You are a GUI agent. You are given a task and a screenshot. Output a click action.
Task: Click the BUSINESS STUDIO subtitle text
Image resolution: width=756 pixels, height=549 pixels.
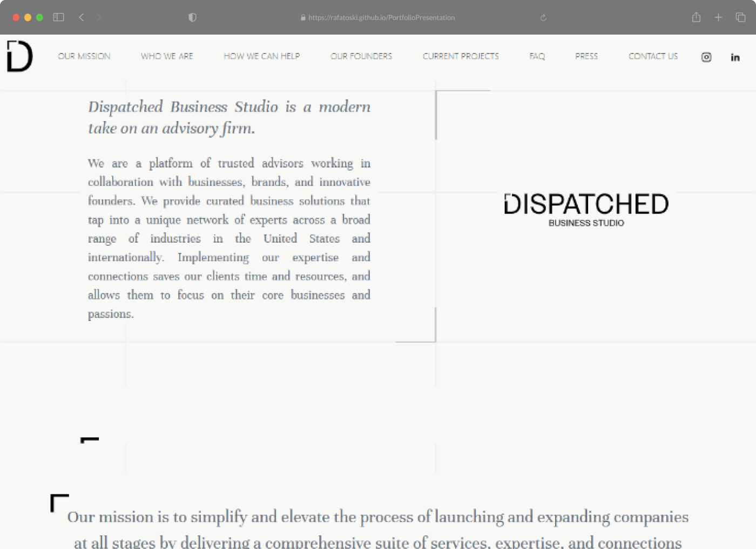(586, 223)
